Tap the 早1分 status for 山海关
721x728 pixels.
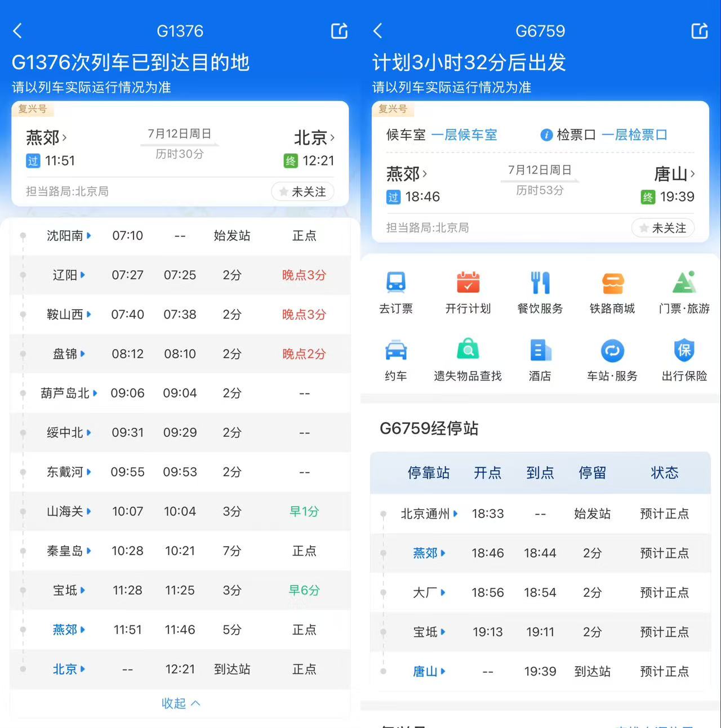coord(304,511)
